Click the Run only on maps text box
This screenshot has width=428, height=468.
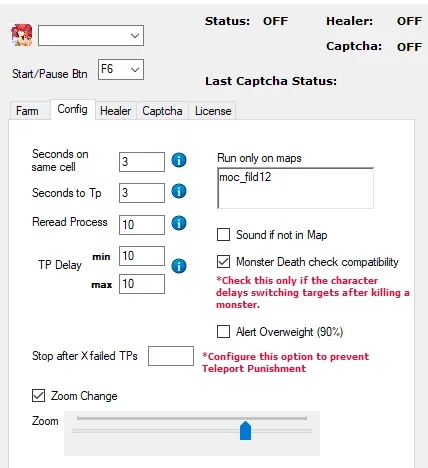click(x=295, y=188)
